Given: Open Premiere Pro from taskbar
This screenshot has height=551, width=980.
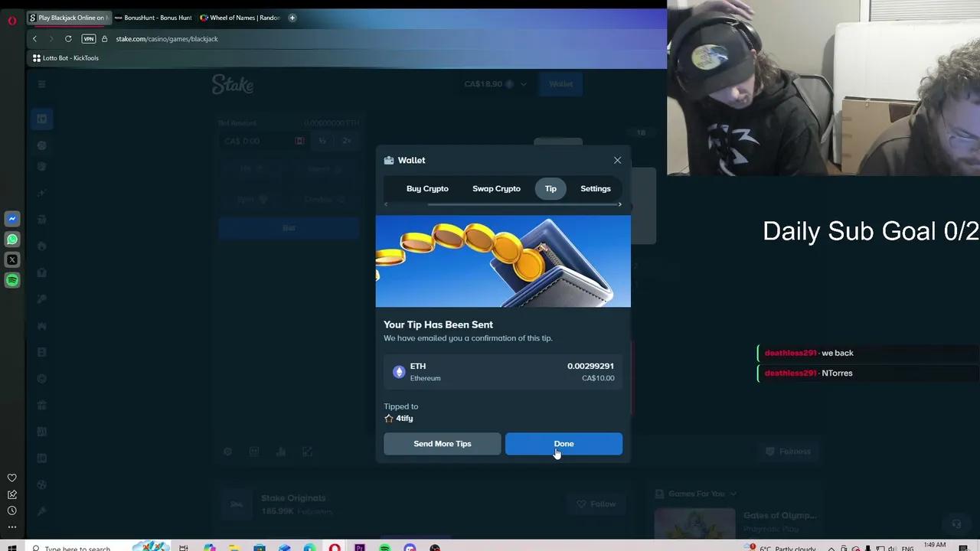Looking at the screenshot, I should 360,548.
